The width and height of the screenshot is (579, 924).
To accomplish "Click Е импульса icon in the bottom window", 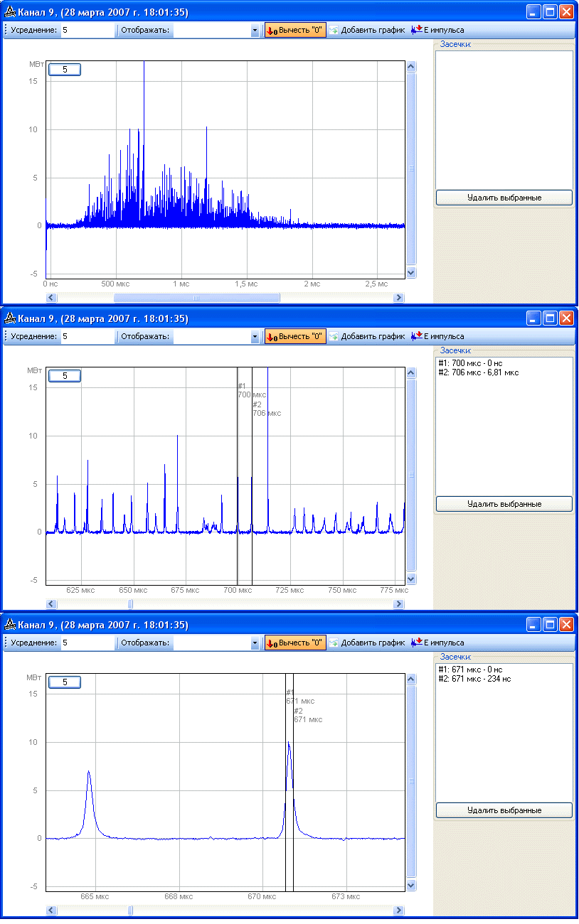I will click(x=417, y=643).
